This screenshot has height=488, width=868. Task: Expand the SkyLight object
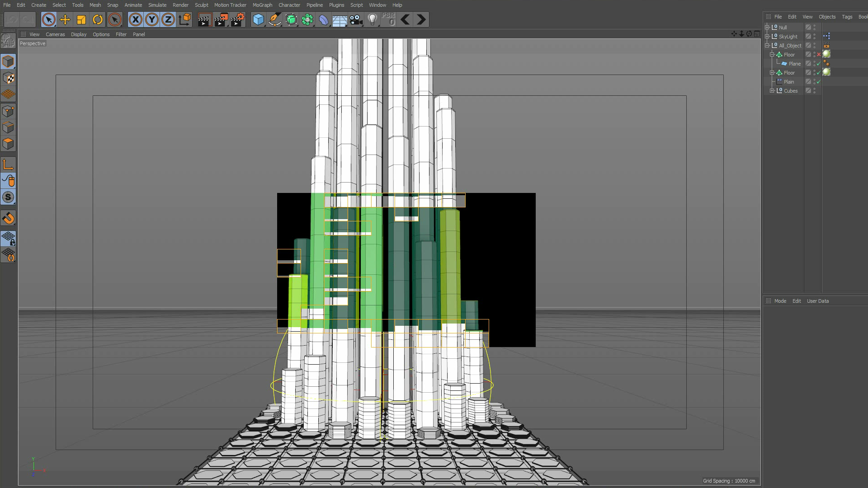pos(767,37)
